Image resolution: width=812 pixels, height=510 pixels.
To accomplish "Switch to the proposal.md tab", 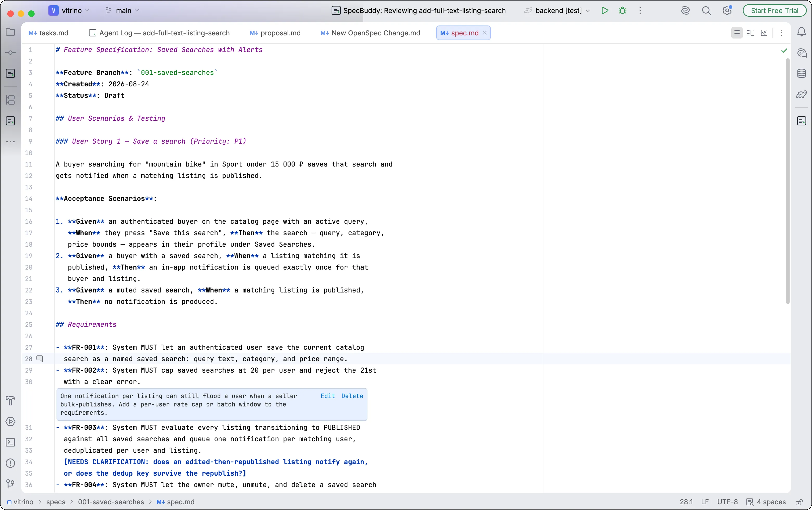I will (x=275, y=33).
